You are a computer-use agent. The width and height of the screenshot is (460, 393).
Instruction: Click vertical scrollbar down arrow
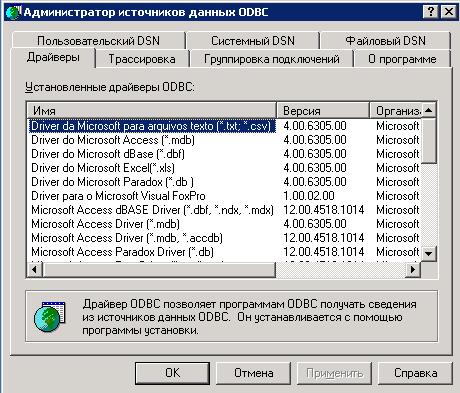tap(429, 254)
